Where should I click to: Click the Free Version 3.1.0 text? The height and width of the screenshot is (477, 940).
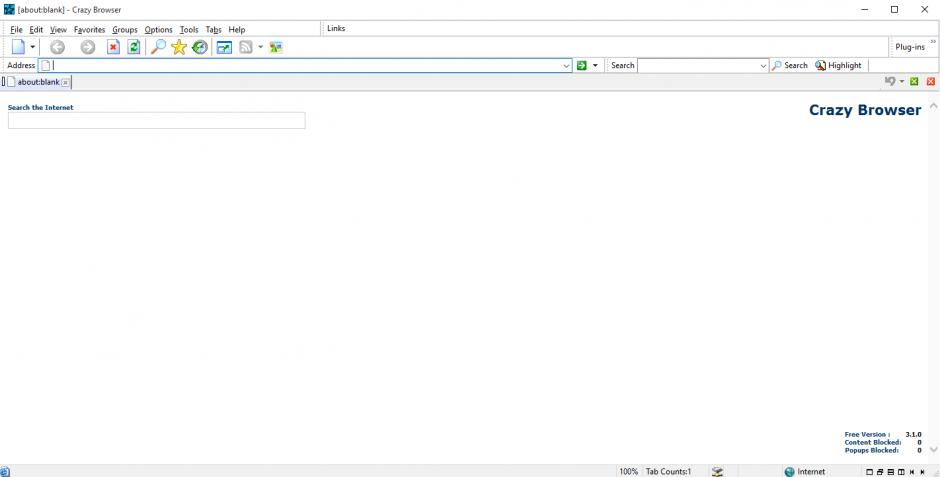click(882, 434)
